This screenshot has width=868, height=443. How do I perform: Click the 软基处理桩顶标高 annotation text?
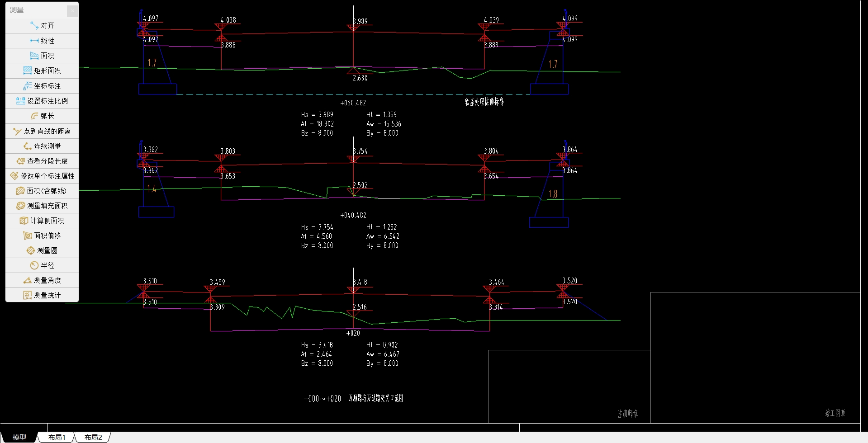point(484,102)
